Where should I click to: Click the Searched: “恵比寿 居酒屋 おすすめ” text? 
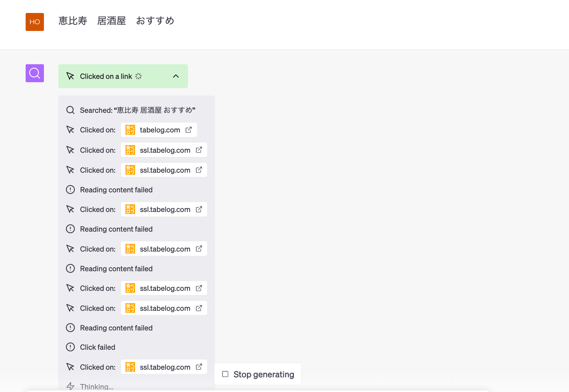137,110
